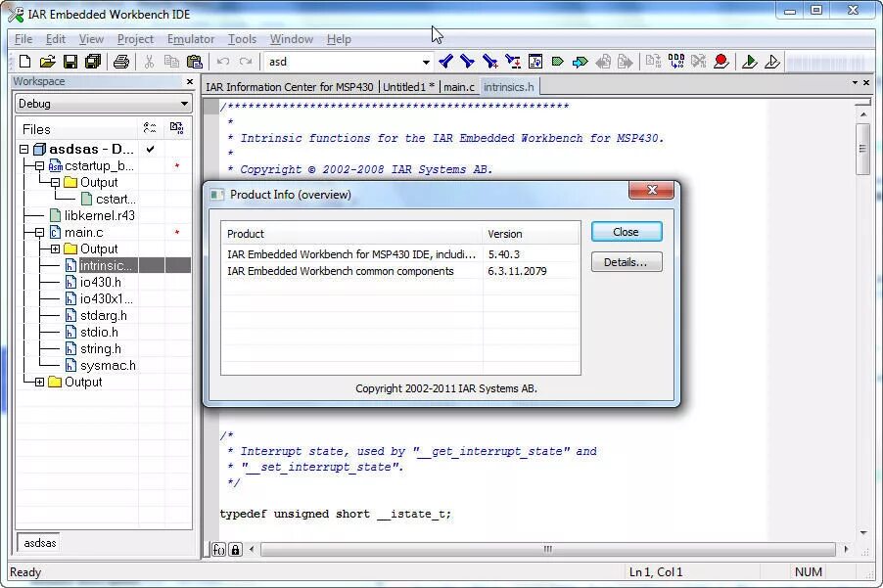
Task: Click the Stop Build toolbar icon
Action: pos(699,62)
